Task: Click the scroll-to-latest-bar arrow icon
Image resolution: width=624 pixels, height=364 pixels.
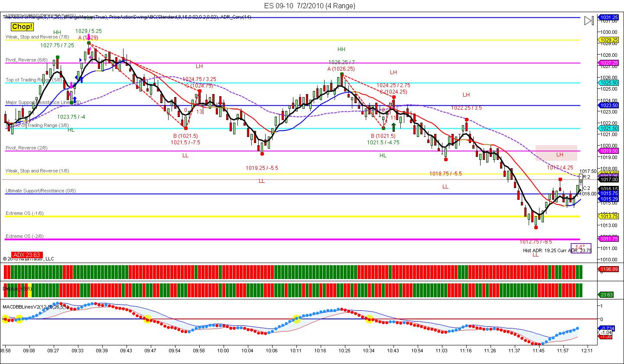Action: (588, 20)
